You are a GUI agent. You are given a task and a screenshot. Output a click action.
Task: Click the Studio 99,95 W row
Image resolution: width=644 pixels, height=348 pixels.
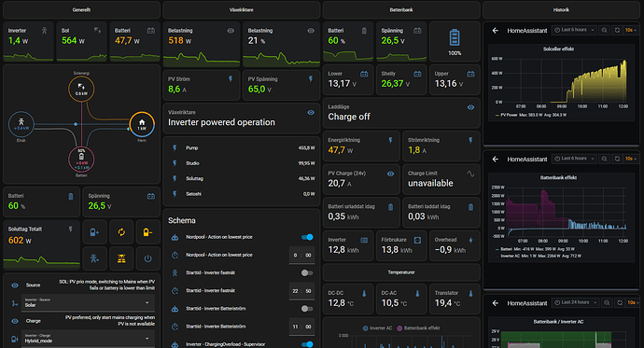[x=241, y=163]
